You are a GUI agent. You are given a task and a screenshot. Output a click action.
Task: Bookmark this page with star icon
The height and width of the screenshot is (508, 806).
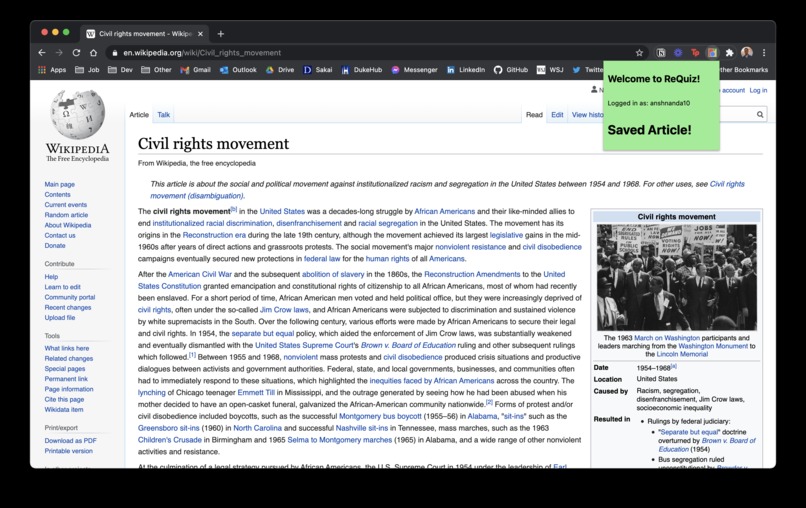click(x=639, y=52)
